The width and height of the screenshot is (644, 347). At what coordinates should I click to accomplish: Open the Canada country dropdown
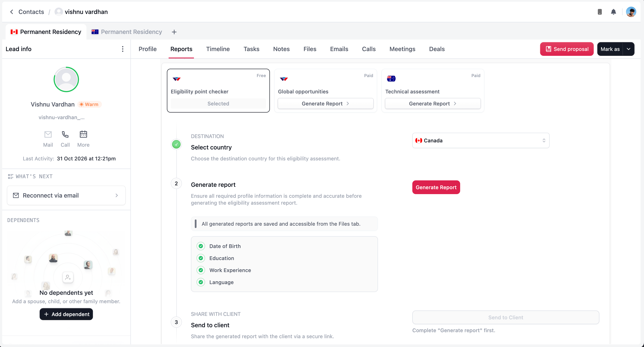tap(481, 141)
